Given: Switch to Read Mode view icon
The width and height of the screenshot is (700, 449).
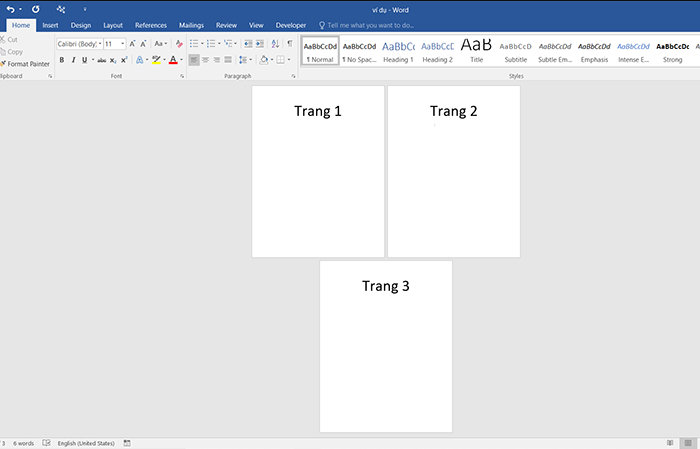Looking at the screenshot, I should (x=670, y=443).
